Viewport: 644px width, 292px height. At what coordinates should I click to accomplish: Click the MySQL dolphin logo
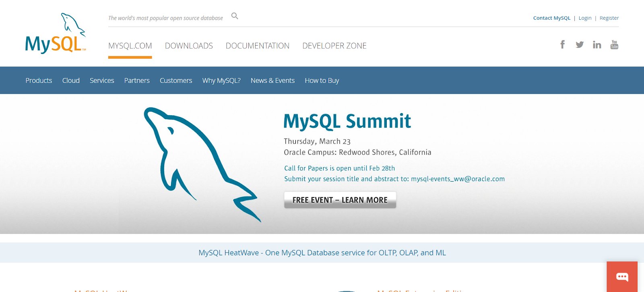(x=56, y=33)
